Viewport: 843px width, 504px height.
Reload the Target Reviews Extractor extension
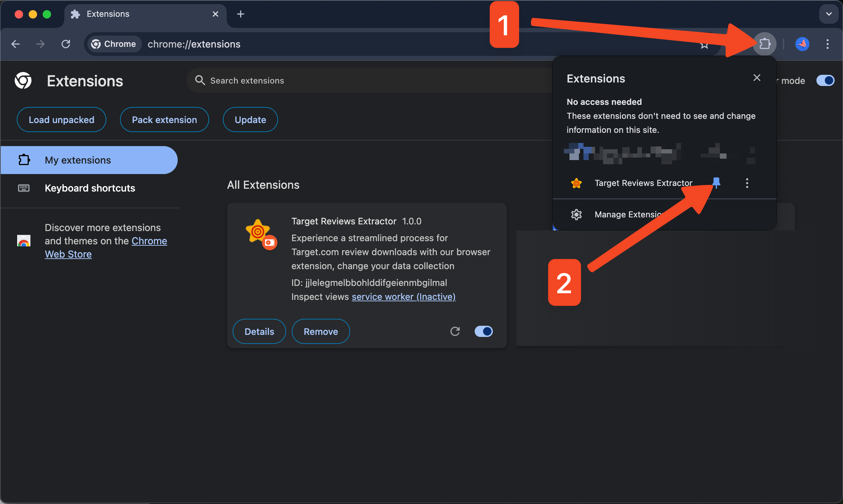455,331
